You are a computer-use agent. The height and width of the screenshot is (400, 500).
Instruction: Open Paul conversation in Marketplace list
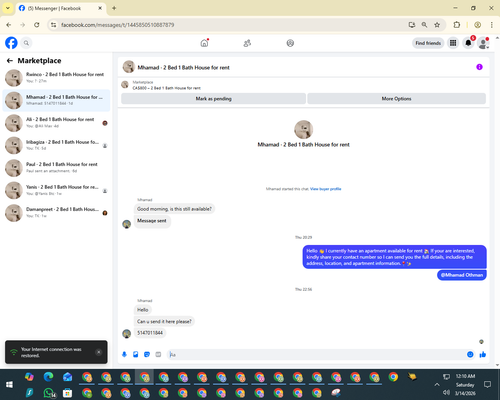coord(56,168)
